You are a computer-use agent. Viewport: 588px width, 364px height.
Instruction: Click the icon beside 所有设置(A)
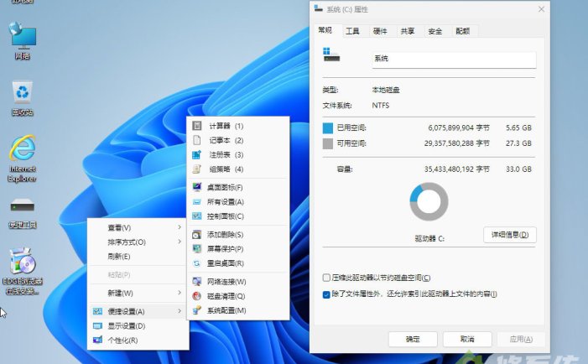pos(197,201)
